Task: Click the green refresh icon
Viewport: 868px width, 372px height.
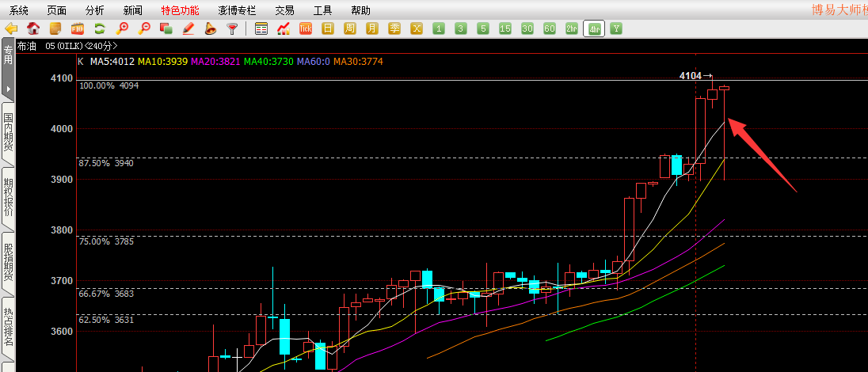Action: tap(100, 28)
